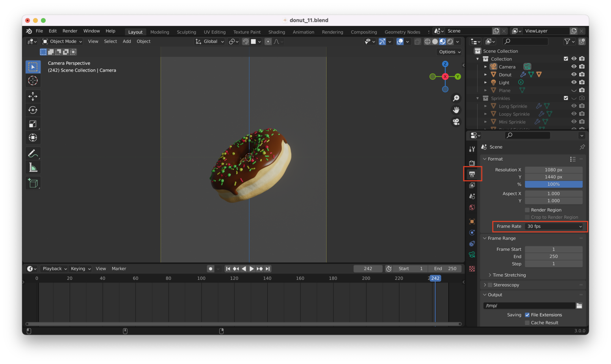Select the Scale tool
The width and height of the screenshot is (611, 364).
click(x=33, y=124)
